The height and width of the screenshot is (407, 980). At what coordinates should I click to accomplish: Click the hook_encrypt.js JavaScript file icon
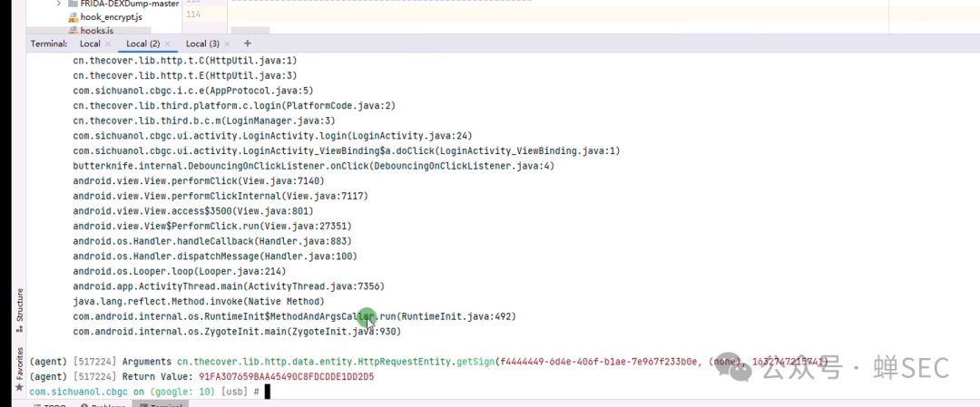click(73, 17)
